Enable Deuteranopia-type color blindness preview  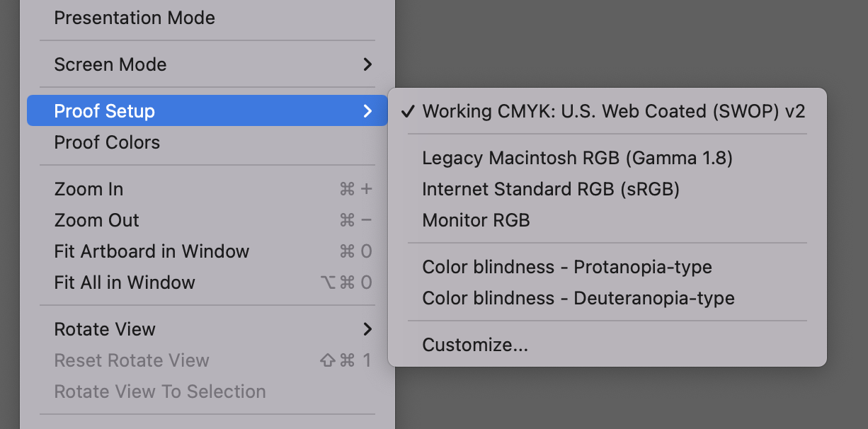(x=577, y=298)
